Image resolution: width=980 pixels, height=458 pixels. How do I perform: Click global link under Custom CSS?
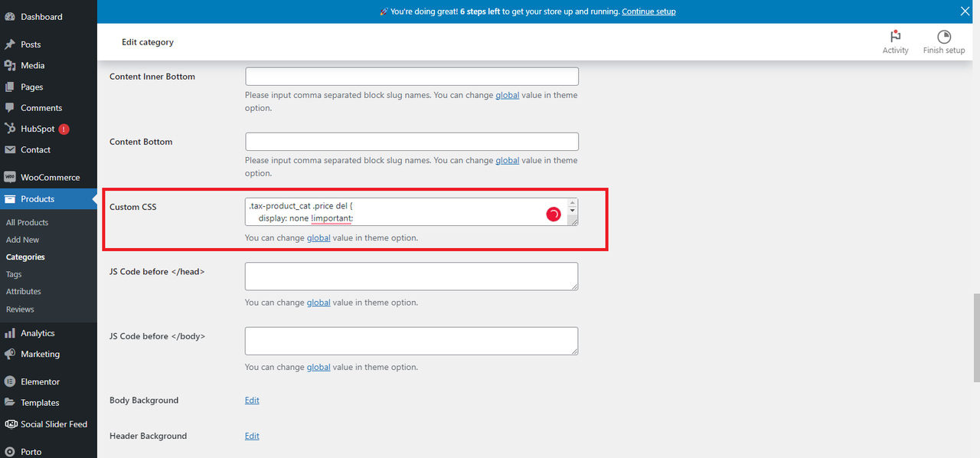pyautogui.click(x=318, y=237)
